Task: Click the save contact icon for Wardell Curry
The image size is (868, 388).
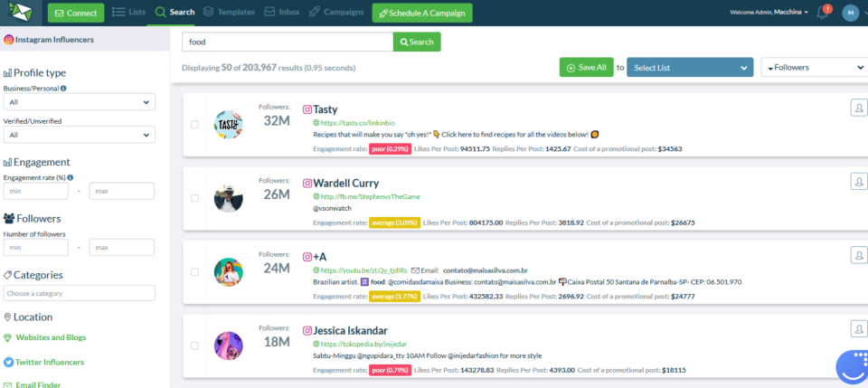Action: [x=859, y=181]
